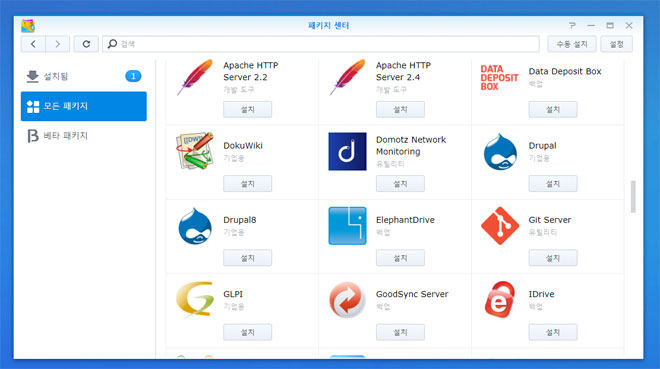
Task: Install Apache HTTP Server 2.2
Action: click(x=248, y=109)
